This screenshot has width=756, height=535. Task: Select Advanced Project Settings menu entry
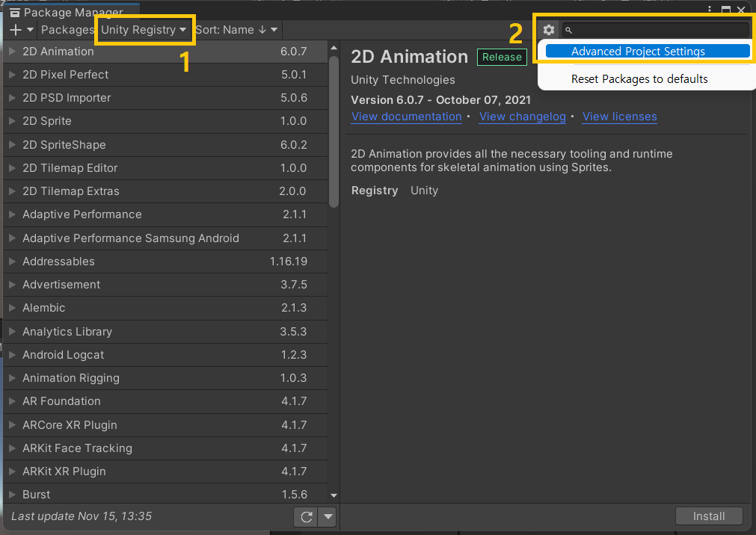click(648, 51)
